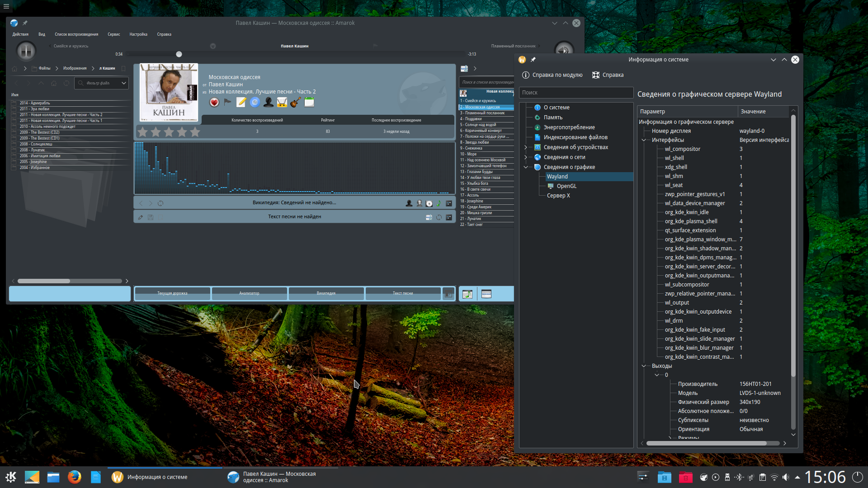Collapse the Выходы tree node
868x488 pixels.
(x=644, y=366)
